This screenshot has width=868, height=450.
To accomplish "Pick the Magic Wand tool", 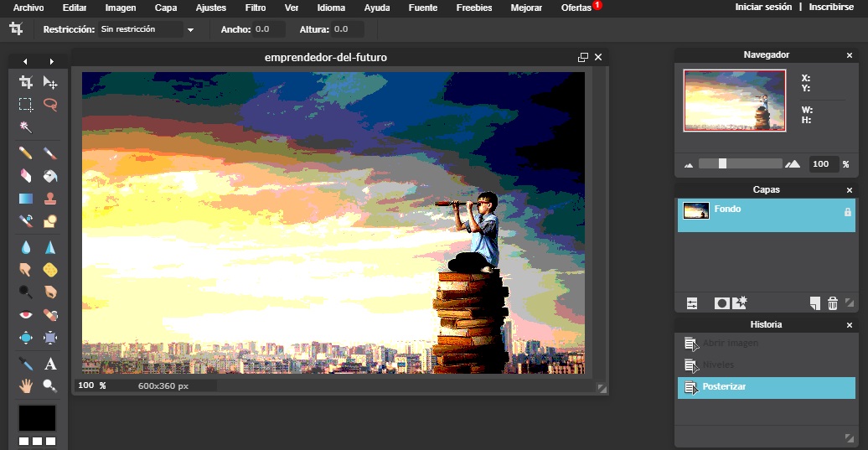I will (26, 127).
